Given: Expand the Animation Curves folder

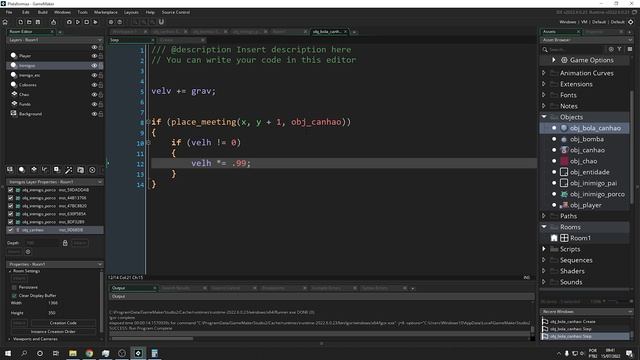Looking at the screenshot, I should pos(544,73).
